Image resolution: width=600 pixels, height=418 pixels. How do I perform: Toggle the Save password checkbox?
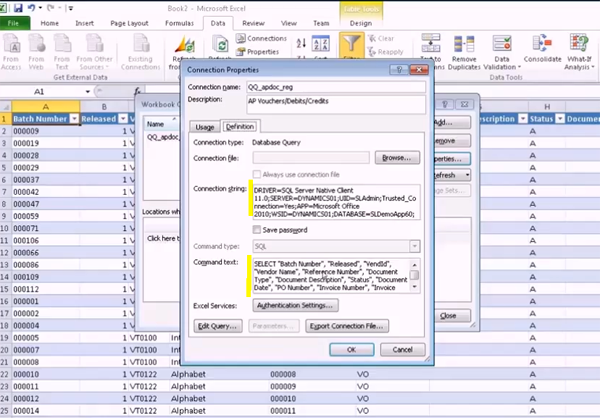(x=258, y=229)
